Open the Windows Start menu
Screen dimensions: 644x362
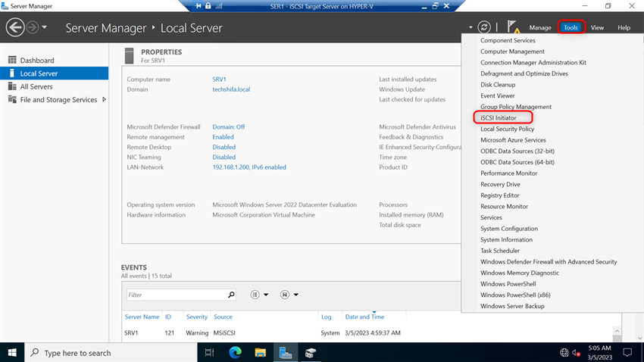[x=12, y=353]
